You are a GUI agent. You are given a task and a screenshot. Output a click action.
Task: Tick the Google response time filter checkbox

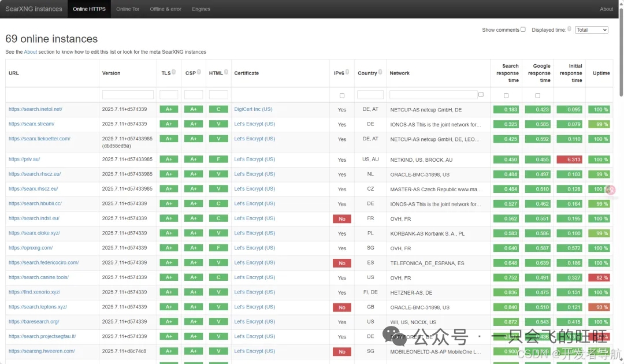pyautogui.click(x=538, y=95)
